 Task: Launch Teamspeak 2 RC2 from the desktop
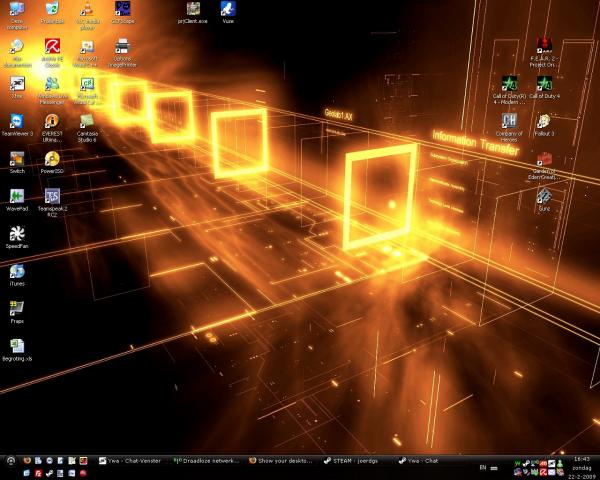coord(52,196)
